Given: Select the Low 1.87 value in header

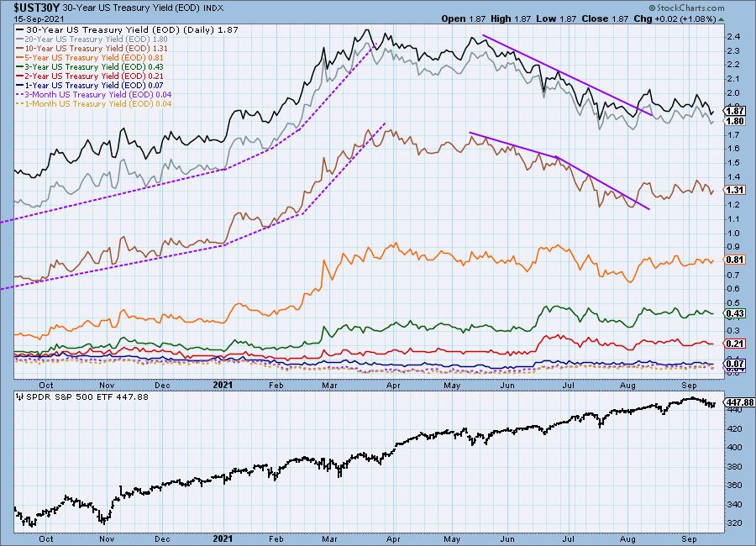Looking at the screenshot, I should [x=556, y=18].
